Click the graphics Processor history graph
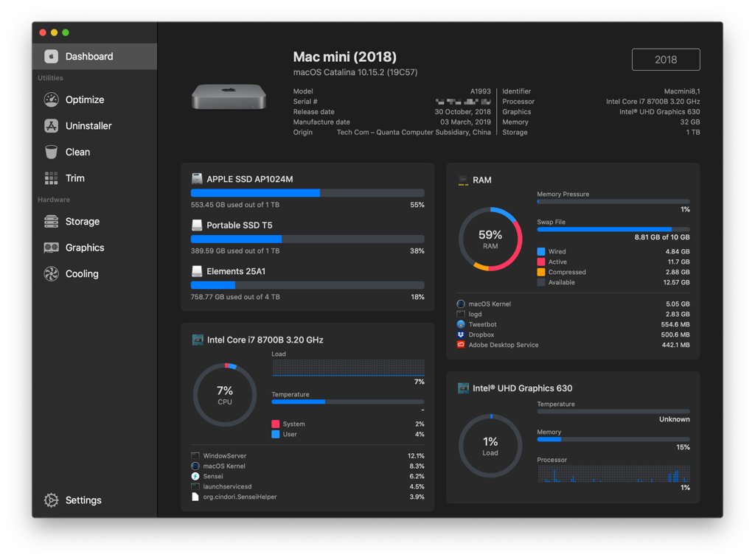 tap(614, 473)
